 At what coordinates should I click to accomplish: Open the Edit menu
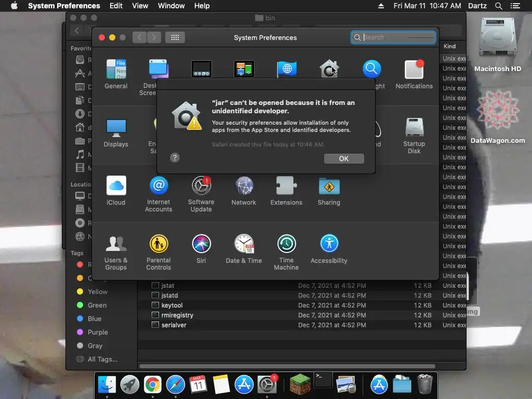116,6
